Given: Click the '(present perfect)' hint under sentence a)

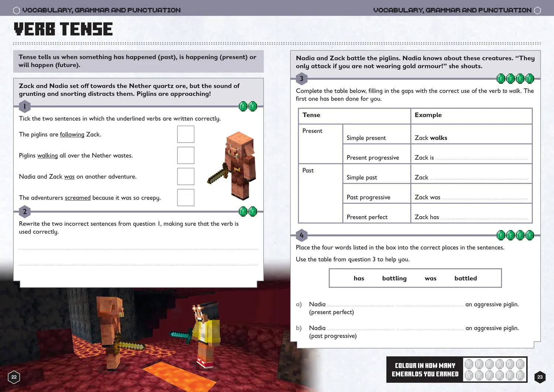Looking at the screenshot, I should [x=331, y=312].
